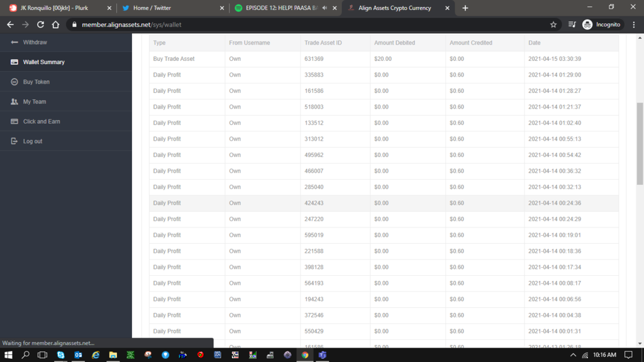This screenshot has height=362, width=644.
Task: Click the Withdraw arrow icon in sidebar
Action: tap(14, 42)
